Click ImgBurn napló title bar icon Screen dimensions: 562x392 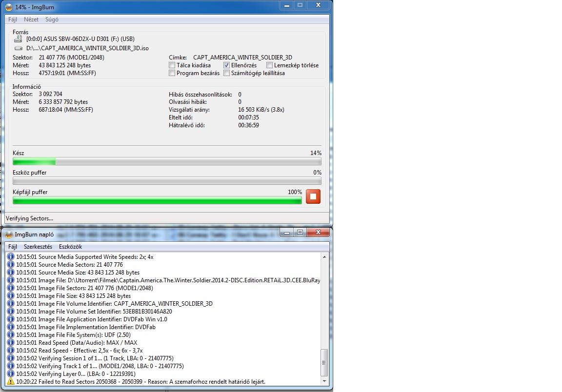(x=9, y=235)
